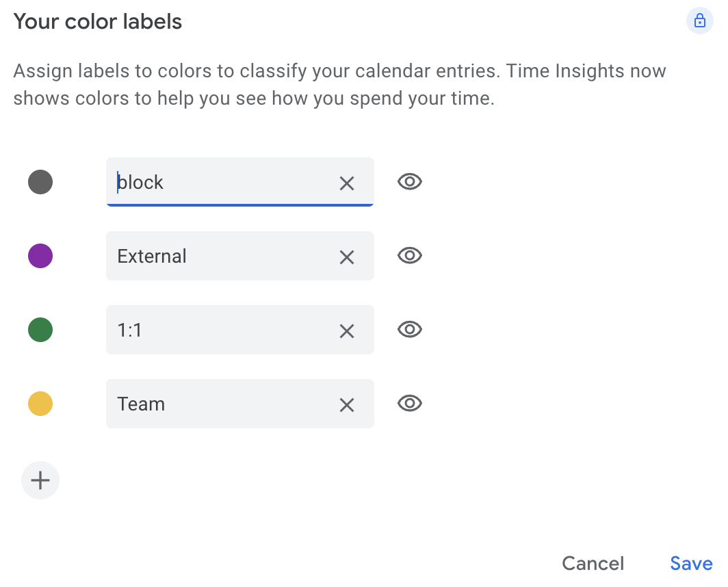This screenshot has width=728, height=587.
Task: Cancel color label changes
Action: (x=593, y=563)
